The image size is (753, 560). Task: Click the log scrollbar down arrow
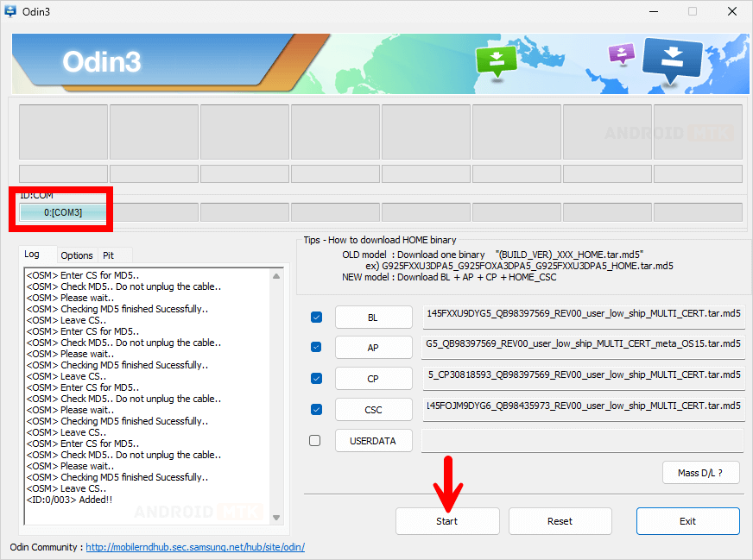[276, 517]
